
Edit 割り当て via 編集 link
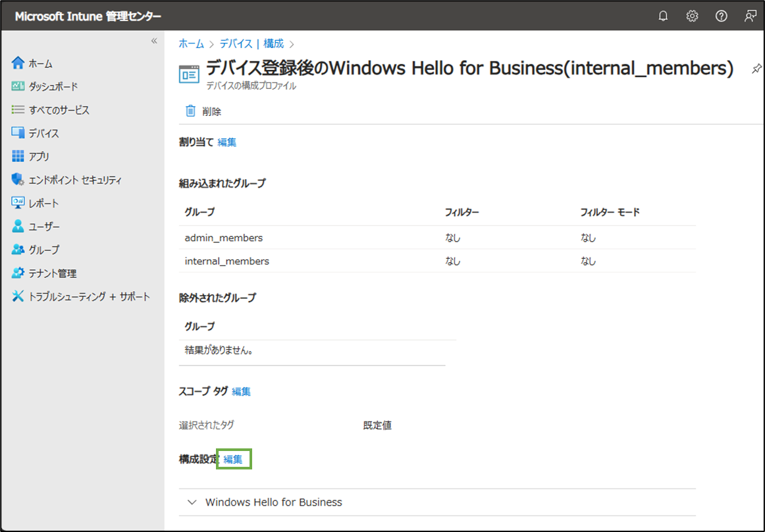(227, 142)
